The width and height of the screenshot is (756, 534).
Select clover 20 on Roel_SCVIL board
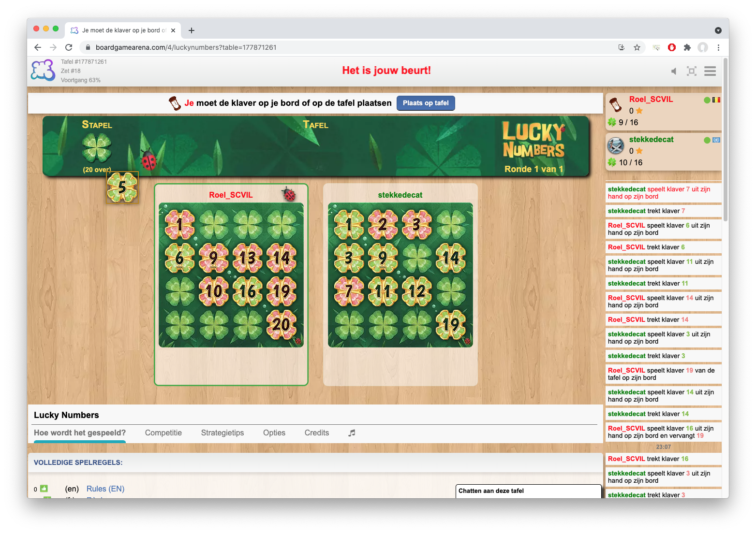pyautogui.click(x=282, y=325)
